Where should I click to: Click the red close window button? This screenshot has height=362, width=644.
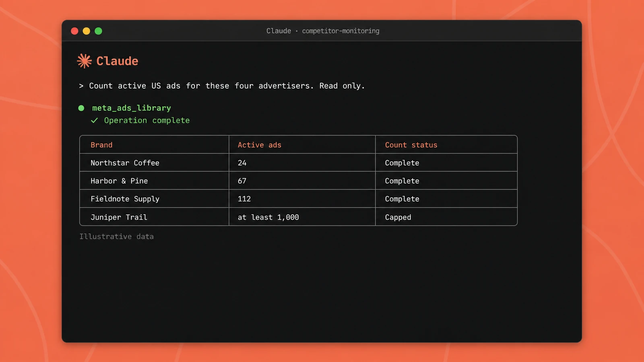click(x=74, y=31)
